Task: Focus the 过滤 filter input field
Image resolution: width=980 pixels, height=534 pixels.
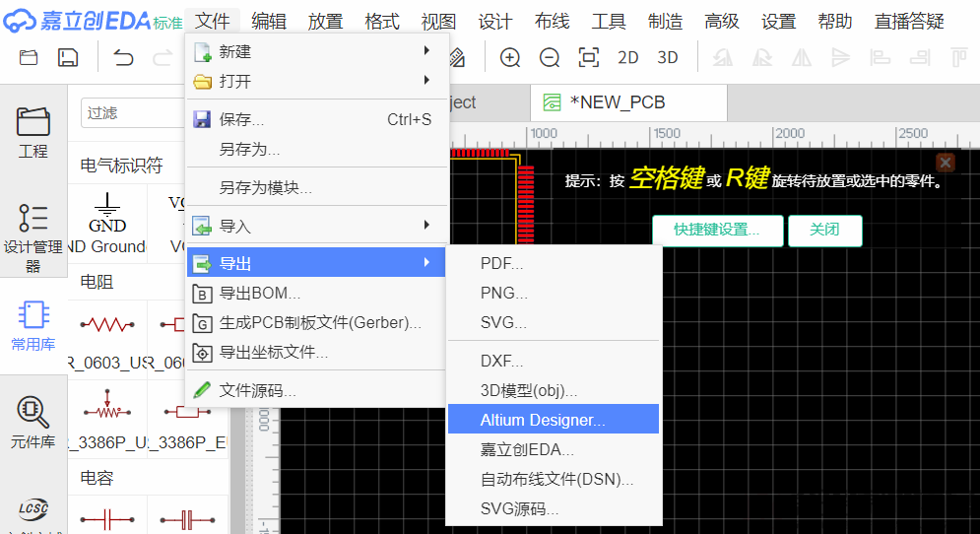Action: coord(133,113)
